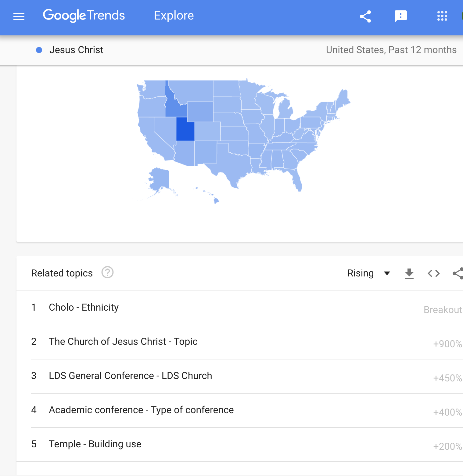Viewport: 463px width, 476px height.
Task: Open the embed code icon
Action: point(433,273)
